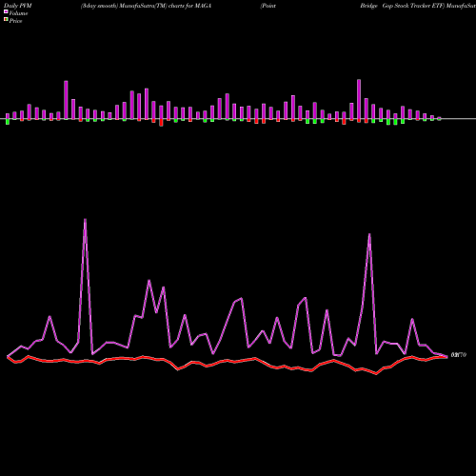The height and width of the screenshot is (476, 476).
Task: Click the tallest volume bar on right side
Action: 359,99
